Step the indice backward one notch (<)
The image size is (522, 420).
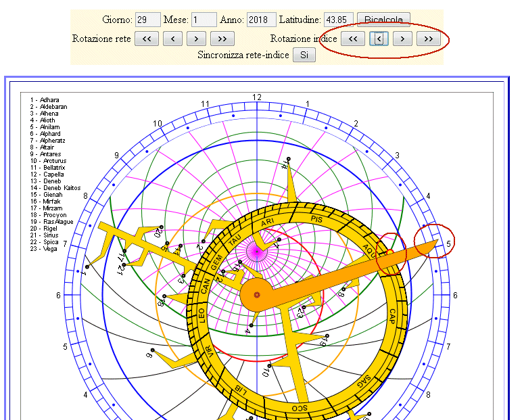click(x=378, y=39)
